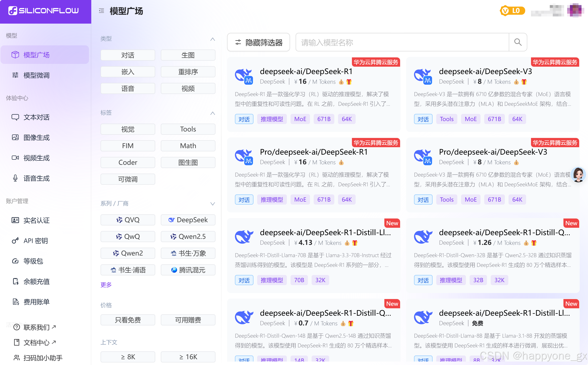The height and width of the screenshot is (365, 588).
Task: Click the 更多 link under vendors
Action: (x=106, y=285)
